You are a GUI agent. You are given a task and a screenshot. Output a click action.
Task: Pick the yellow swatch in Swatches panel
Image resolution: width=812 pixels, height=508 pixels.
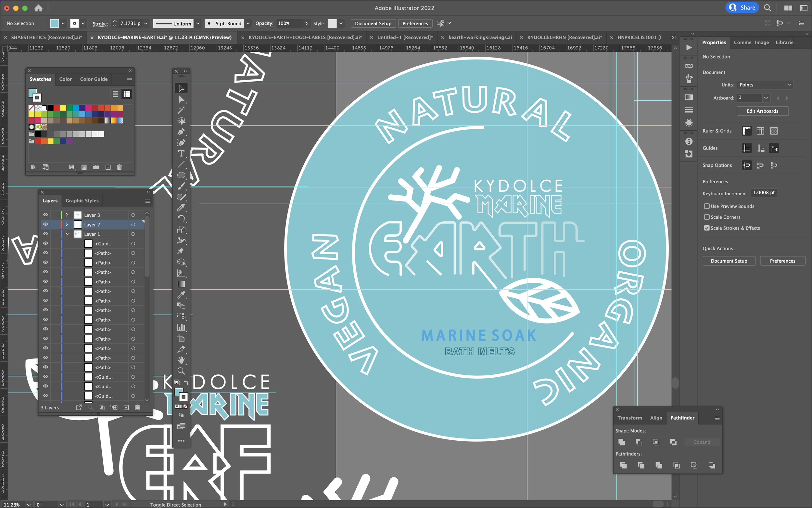(63, 108)
